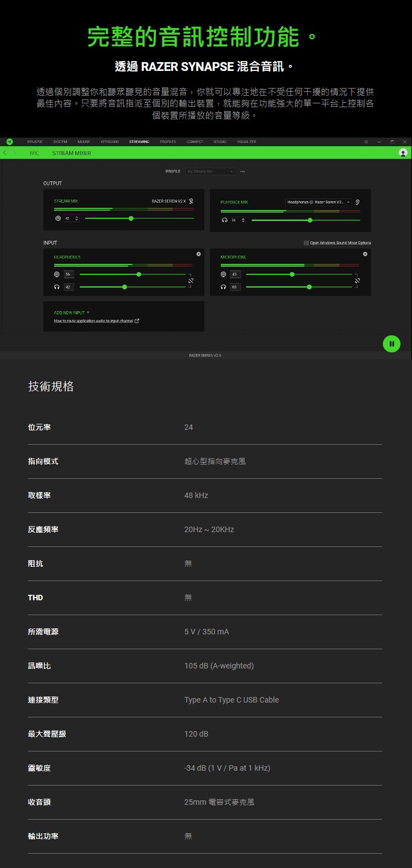Image resolution: width=412 pixels, height=868 pixels.
Task: Click the Headphones input playback headphone icon
Action: [x=57, y=287]
